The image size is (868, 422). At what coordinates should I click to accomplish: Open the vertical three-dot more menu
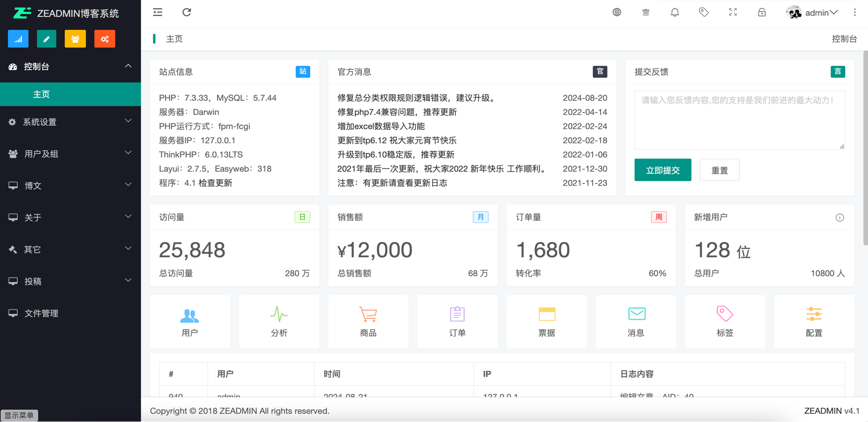coord(855,12)
